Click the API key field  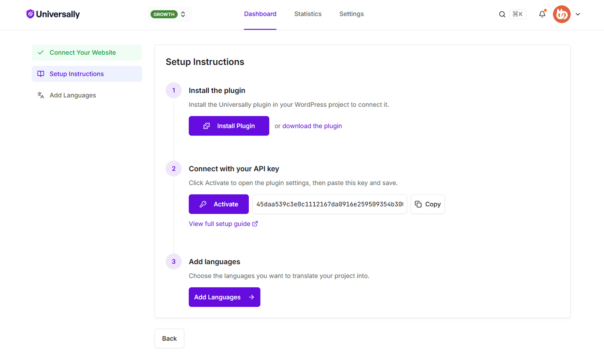click(x=330, y=204)
